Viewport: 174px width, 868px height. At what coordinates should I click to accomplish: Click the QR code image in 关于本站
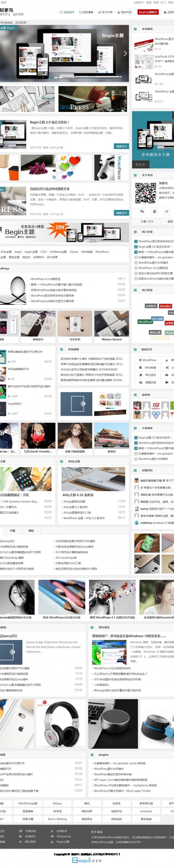146,193
